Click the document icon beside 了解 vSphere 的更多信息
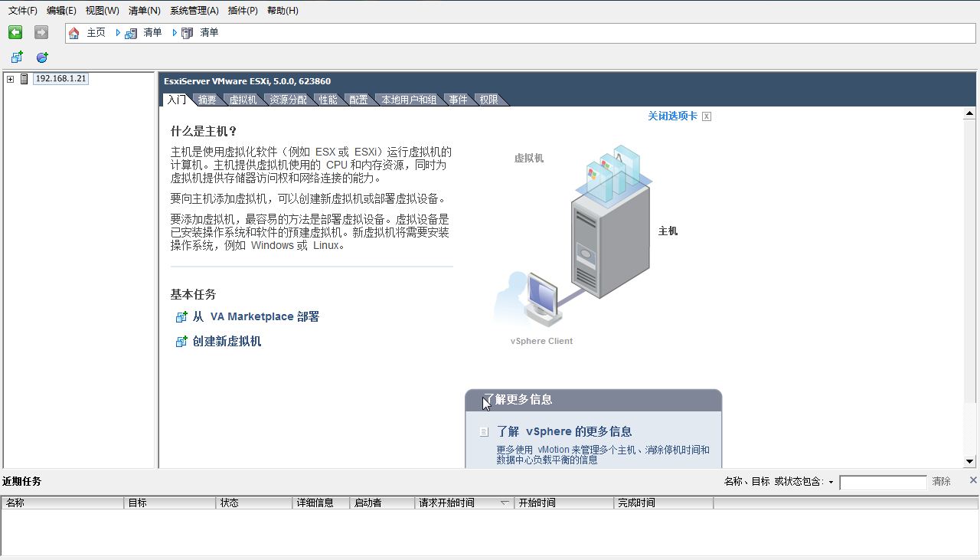The height and width of the screenshot is (560, 980). pyautogui.click(x=484, y=432)
